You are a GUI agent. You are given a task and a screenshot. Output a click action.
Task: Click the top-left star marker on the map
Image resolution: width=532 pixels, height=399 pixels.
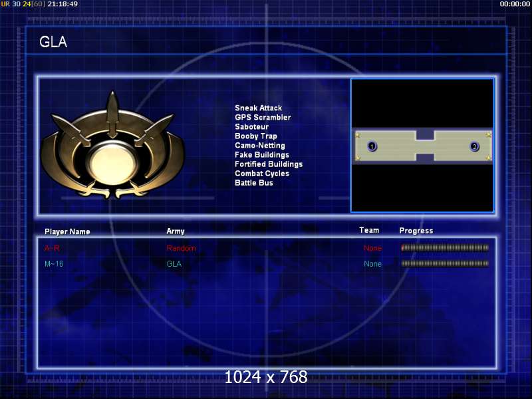coord(358,135)
